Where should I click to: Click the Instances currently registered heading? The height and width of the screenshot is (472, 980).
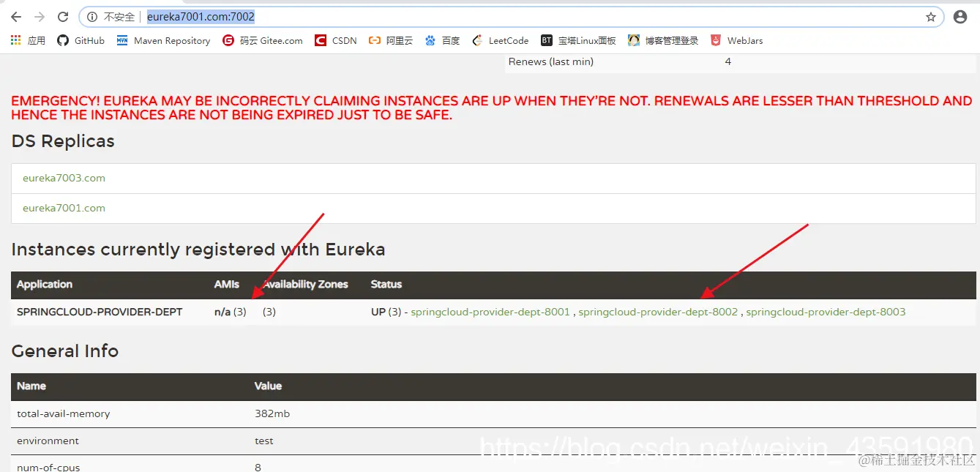pos(198,250)
